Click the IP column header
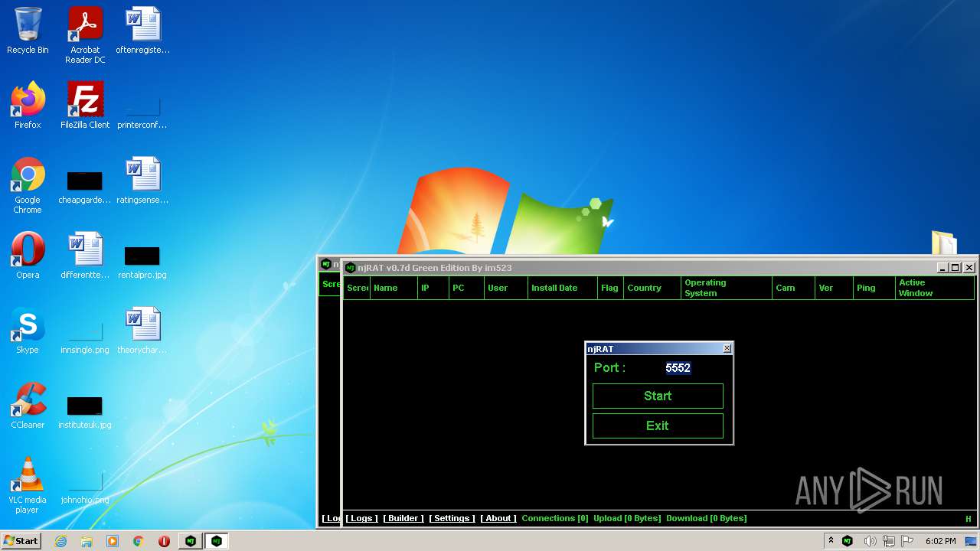This screenshot has width=980, height=551. point(433,288)
